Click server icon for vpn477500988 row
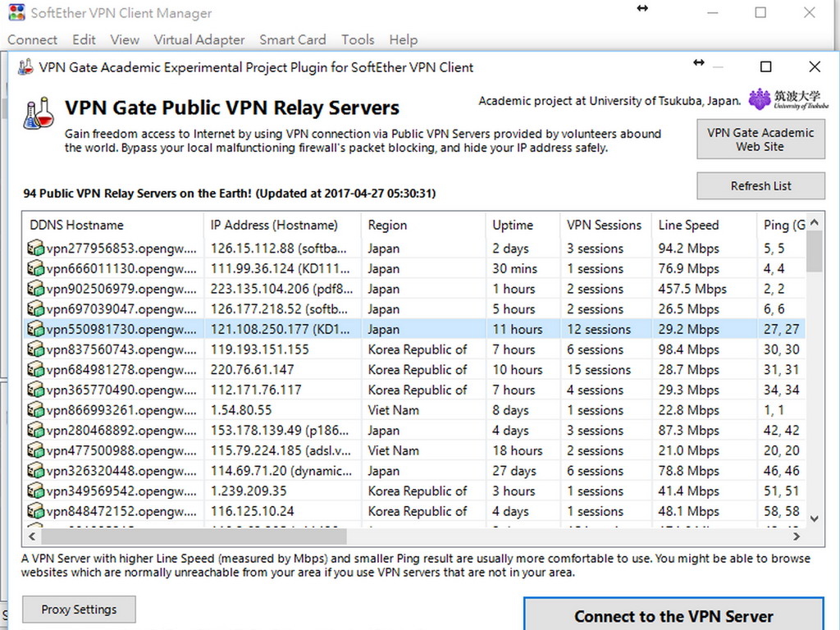Viewport: 840px width, 630px height. (x=35, y=450)
